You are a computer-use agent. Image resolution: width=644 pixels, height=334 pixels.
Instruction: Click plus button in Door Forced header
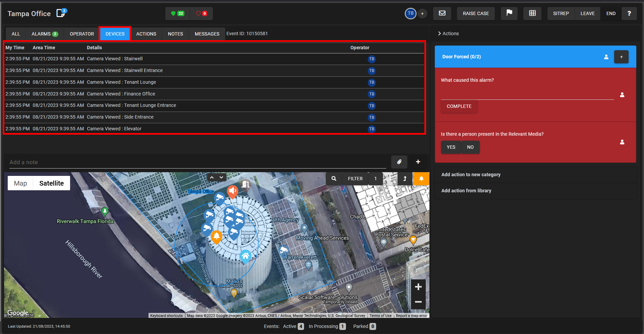click(621, 57)
